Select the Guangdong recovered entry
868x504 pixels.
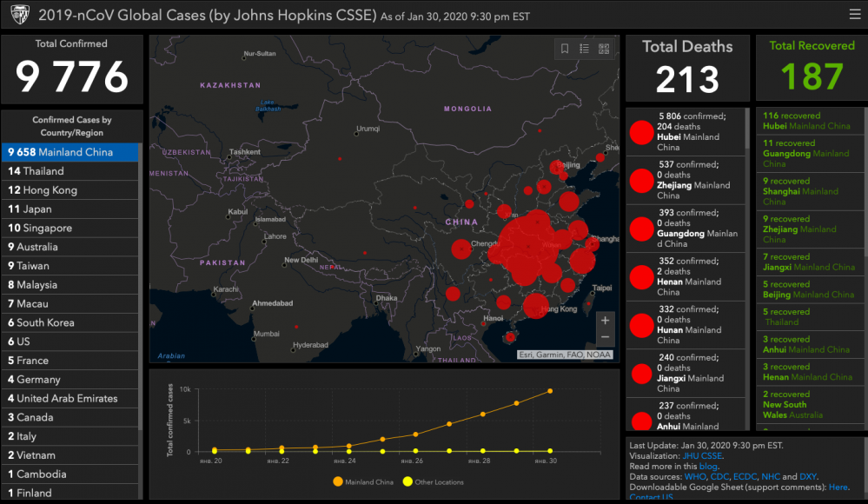tap(806, 153)
